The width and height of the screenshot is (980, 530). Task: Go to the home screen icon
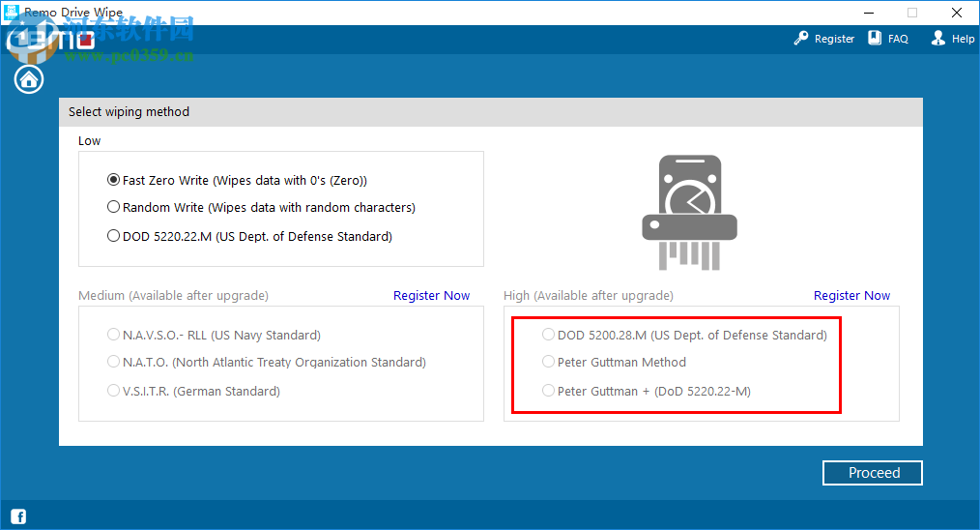[x=29, y=79]
